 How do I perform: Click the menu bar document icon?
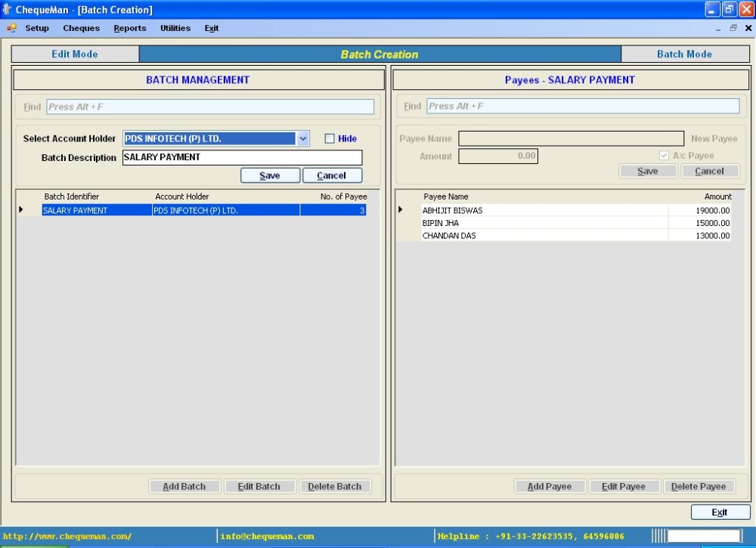pyautogui.click(x=11, y=29)
